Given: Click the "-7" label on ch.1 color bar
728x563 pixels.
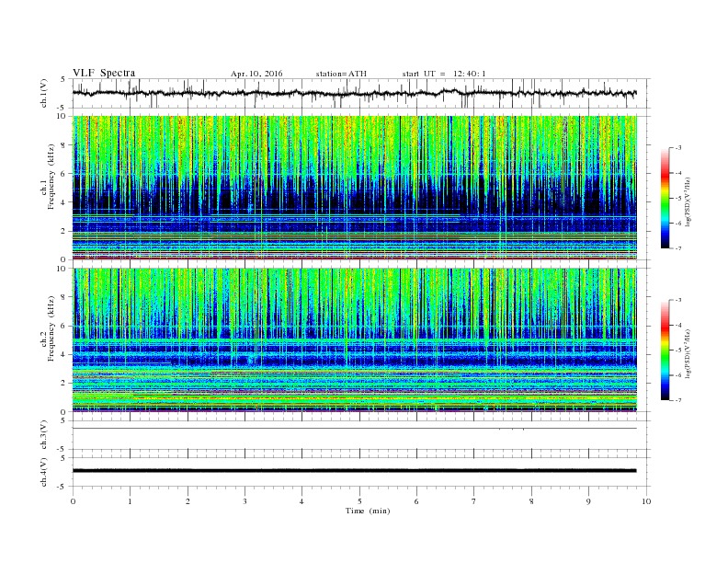Looking at the screenshot, I should pyautogui.click(x=677, y=248).
